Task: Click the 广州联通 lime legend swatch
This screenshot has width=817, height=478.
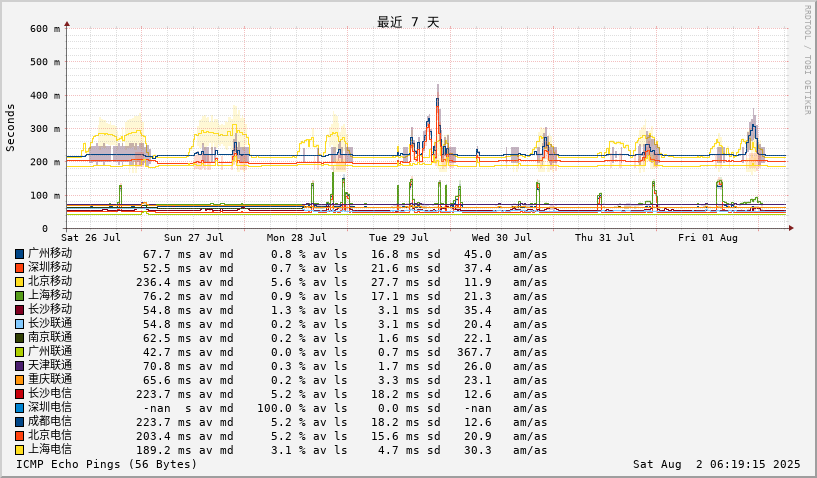Action: pyautogui.click(x=19, y=353)
